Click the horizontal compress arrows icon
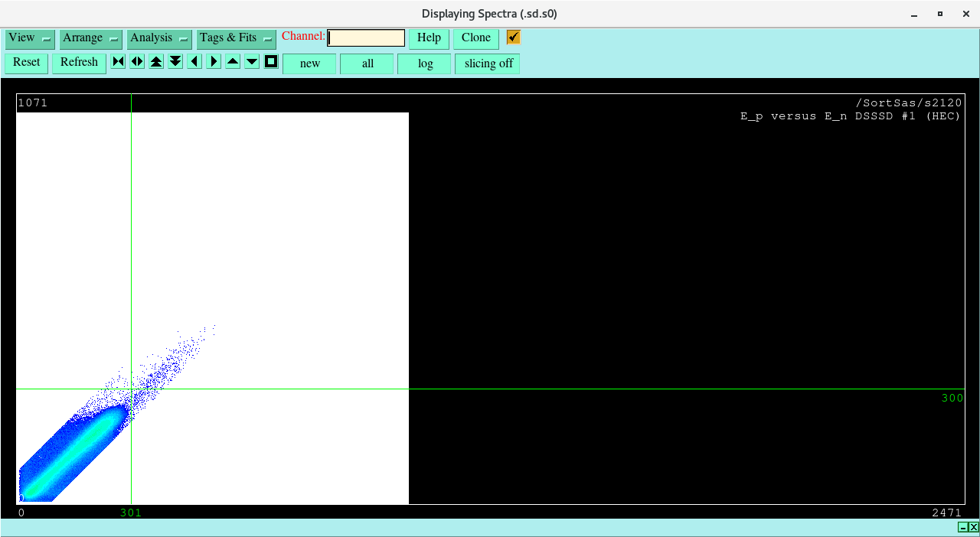The height and width of the screenshot is (537, 980). click(x=118, y=62)
